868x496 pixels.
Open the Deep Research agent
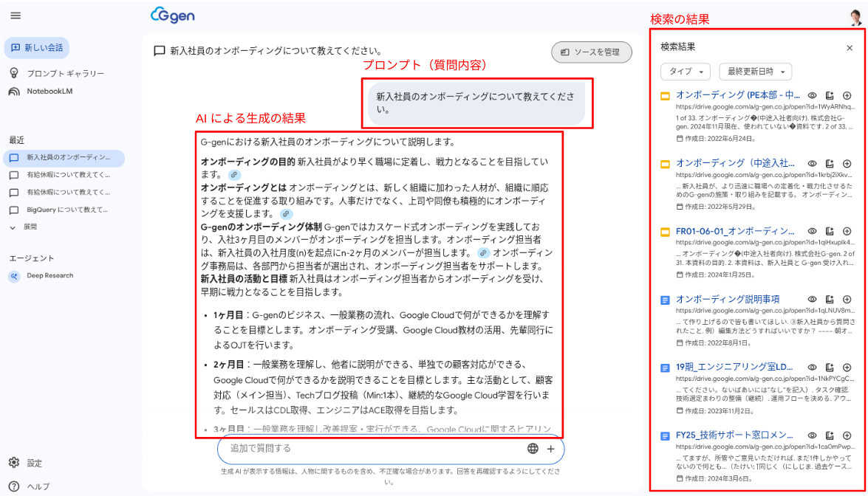pyautogui.click(x=41, y=275)
